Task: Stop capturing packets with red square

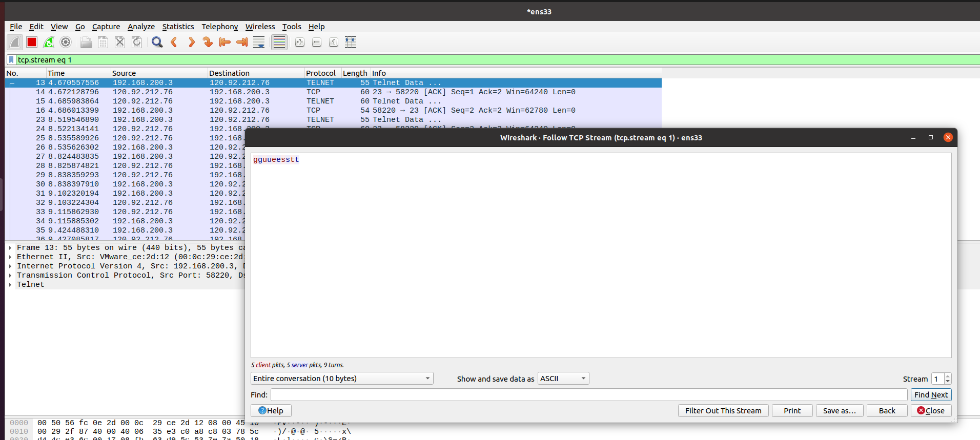Action: (x=32, y=43)
